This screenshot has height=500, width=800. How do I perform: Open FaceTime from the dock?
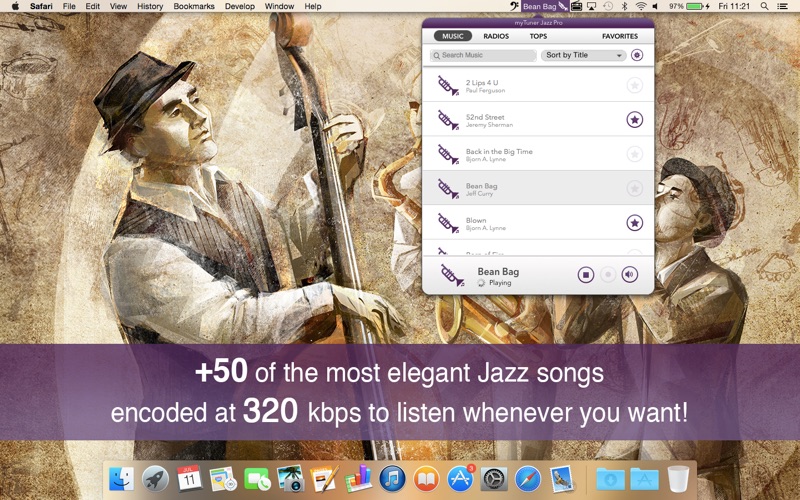coord(257,479)
